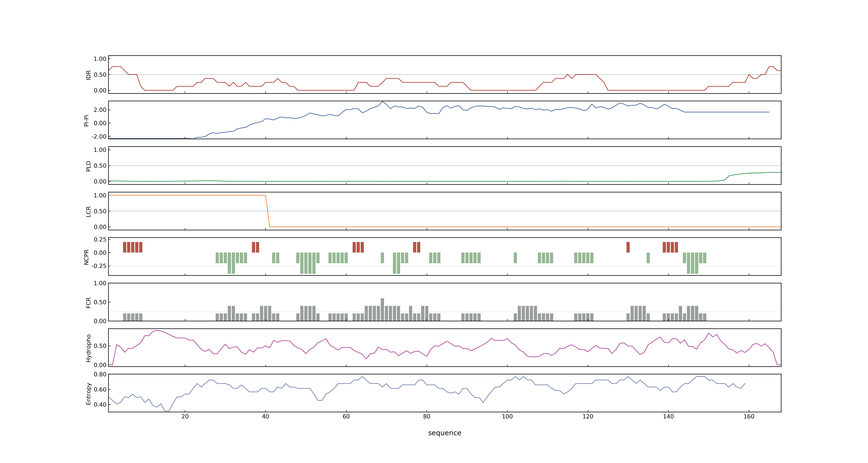Click the LCR axis label
This screenshot has height=463, width=868.
(88, 211)
